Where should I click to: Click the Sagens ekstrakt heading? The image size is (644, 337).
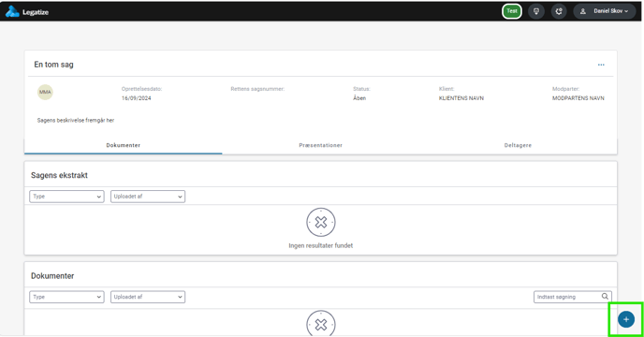(x=59, y=175)
